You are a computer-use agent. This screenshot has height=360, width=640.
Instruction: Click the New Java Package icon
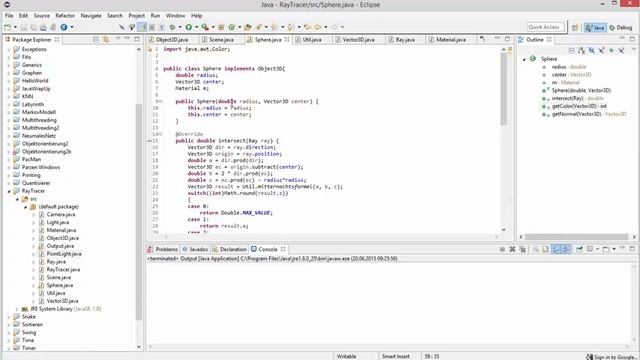221,27
